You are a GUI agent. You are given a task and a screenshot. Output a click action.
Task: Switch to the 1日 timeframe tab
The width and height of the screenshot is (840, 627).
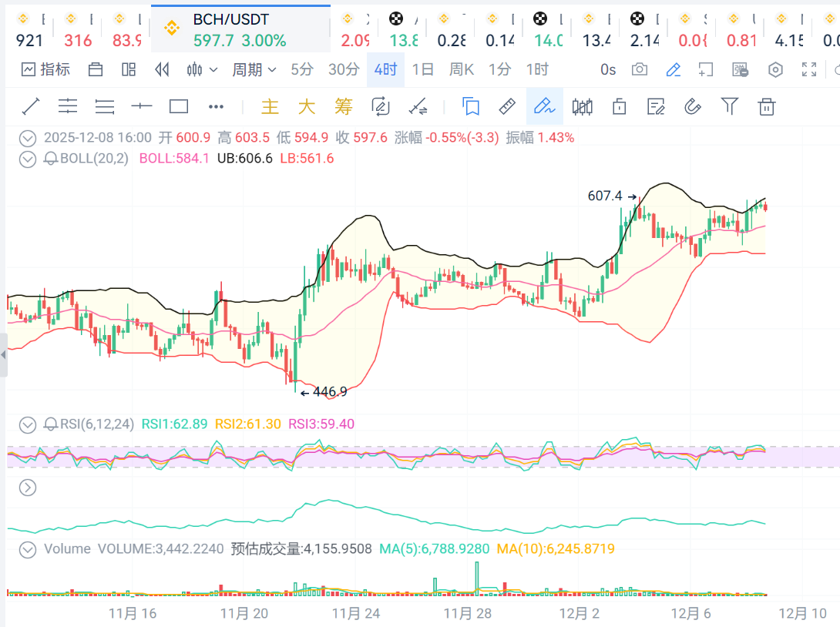coord(423,69)
